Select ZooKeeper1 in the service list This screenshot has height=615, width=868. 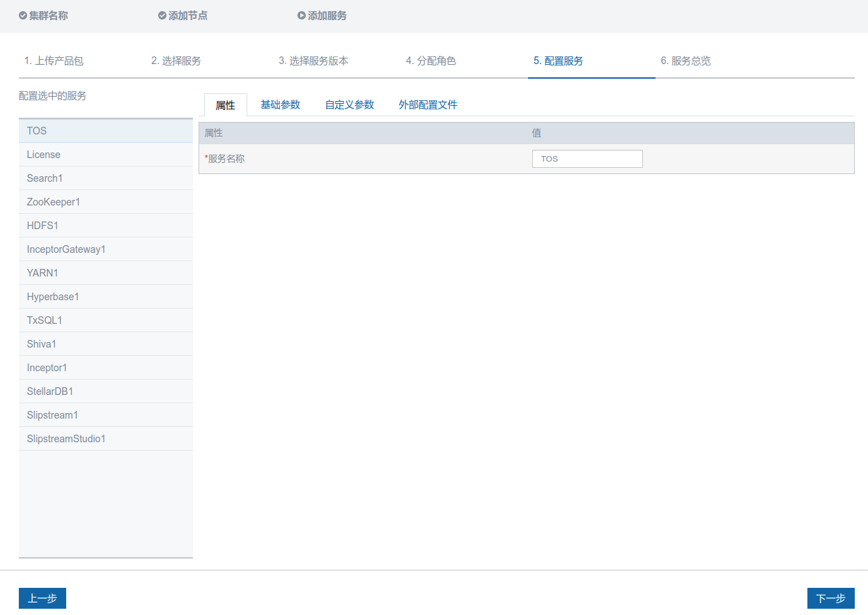pos(106,202)
